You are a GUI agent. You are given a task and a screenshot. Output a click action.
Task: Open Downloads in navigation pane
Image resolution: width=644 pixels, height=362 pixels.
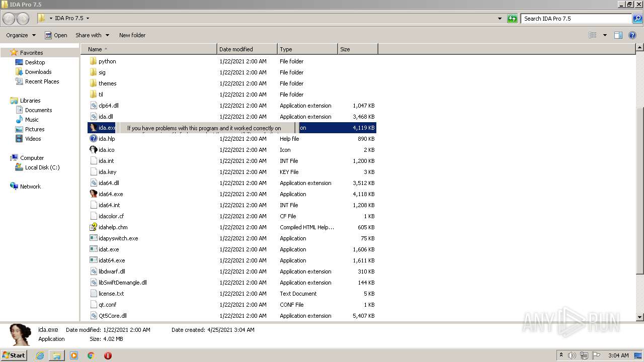[x=38, y=72]
